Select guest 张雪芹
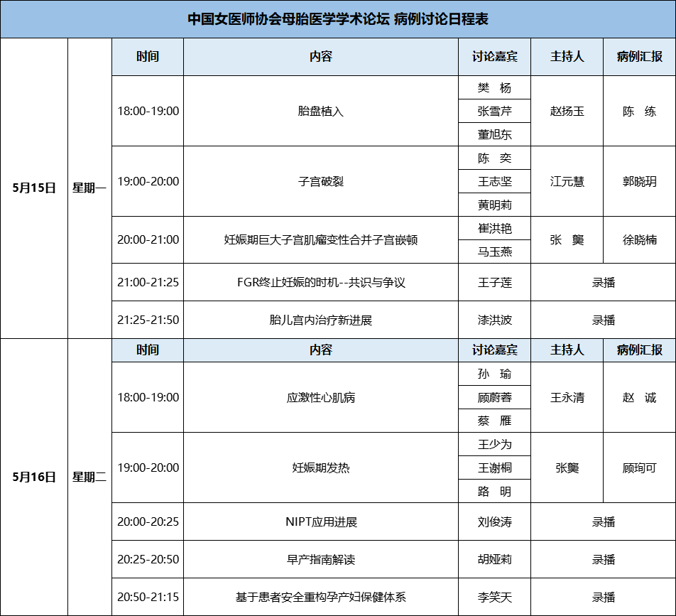The height and width of the screenshot is (616, 676). pyautogui.click(x=494, y=112)
